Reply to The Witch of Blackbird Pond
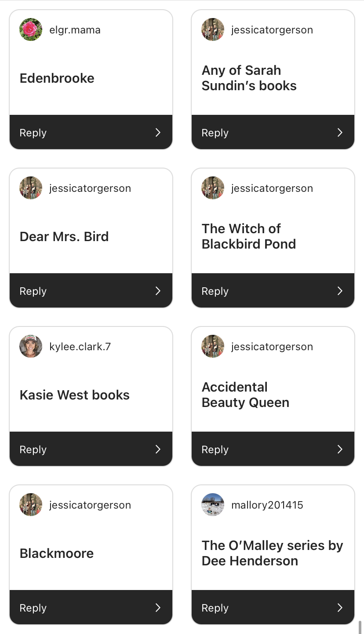This screenshot has width=364, height=634. [273, 291]
